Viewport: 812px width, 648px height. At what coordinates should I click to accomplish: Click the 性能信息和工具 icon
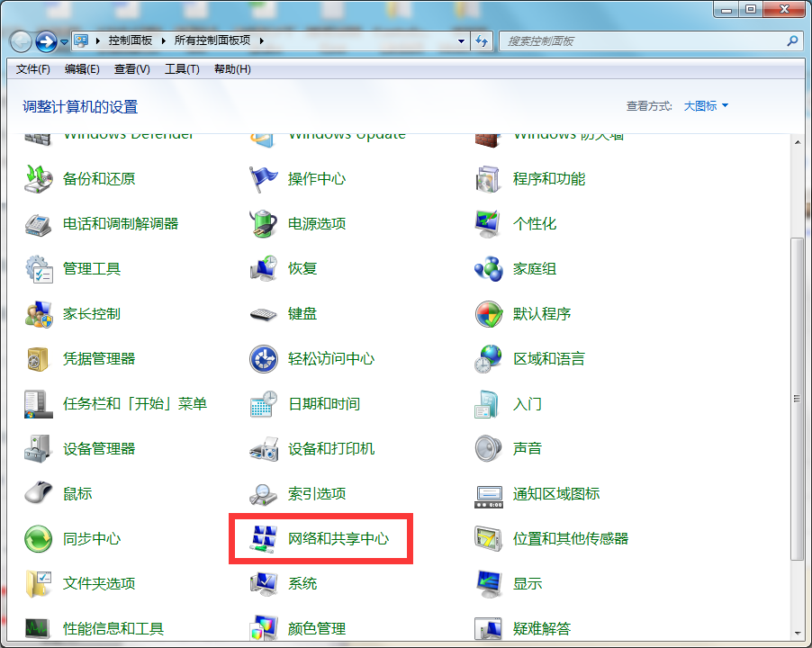click(x=38, y=628)
